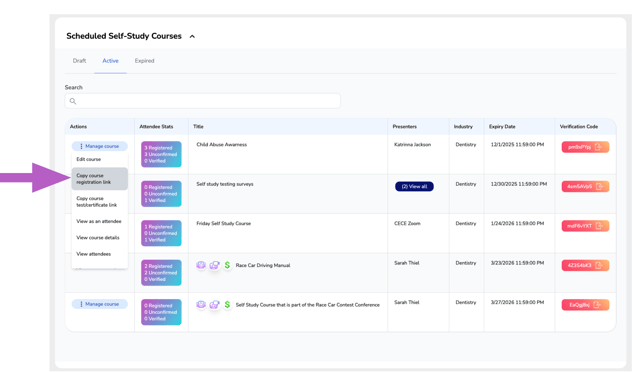Viewport: 636px width, 373px height.
Task: Click presenter Katrinna Jackson
Action: click(413, 145)
